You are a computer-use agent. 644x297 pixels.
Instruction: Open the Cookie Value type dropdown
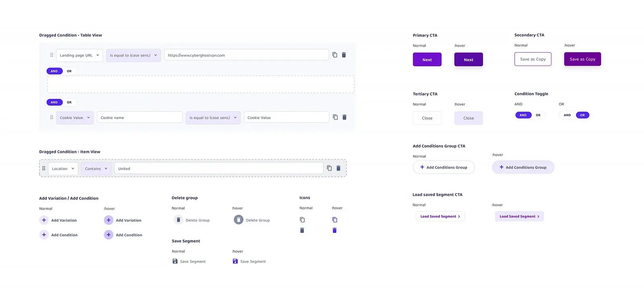coord(75,118)
